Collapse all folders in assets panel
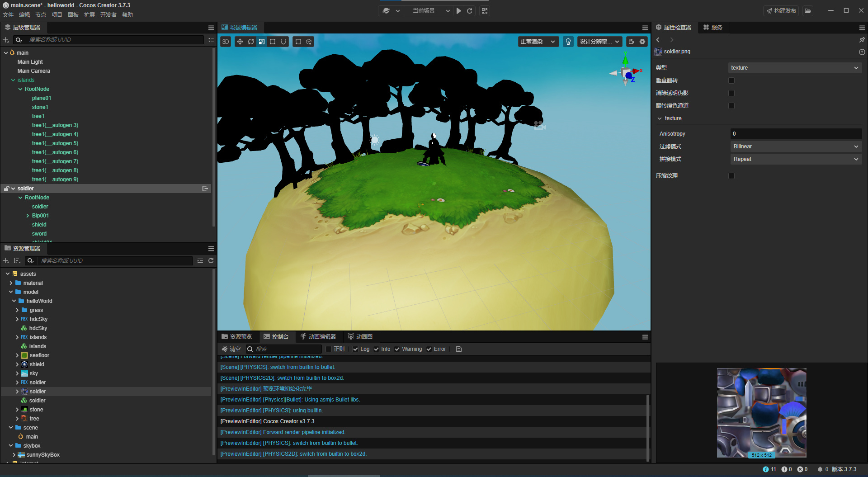 point(200,261)
